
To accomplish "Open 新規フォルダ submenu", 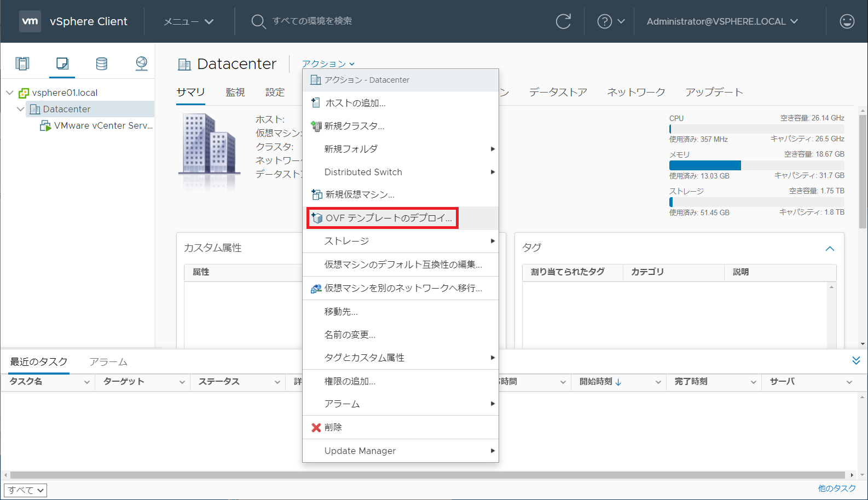I will tap(401, 149).
